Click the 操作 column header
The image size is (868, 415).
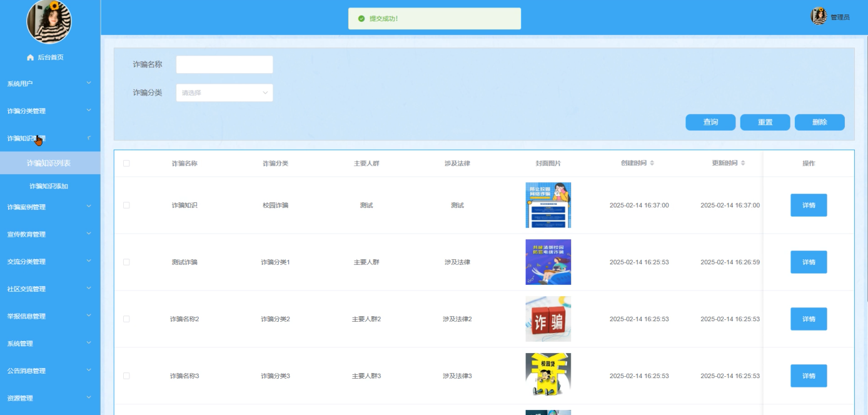809,163
